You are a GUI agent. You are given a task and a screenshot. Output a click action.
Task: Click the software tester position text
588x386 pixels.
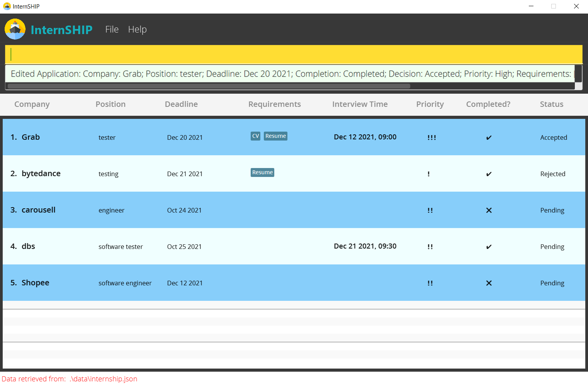point(121,247)
